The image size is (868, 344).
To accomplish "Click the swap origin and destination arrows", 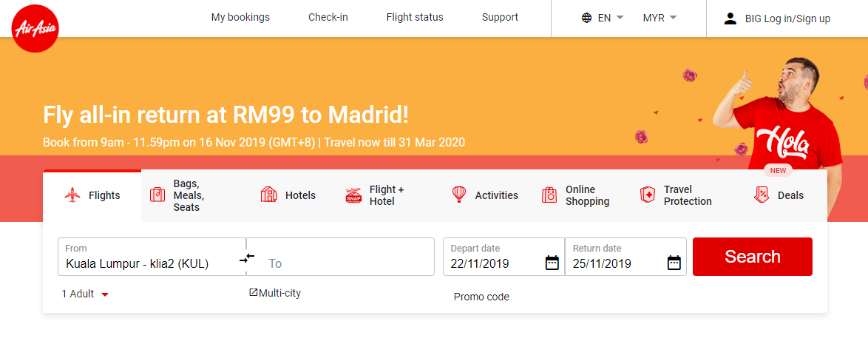I will (247, 257).
